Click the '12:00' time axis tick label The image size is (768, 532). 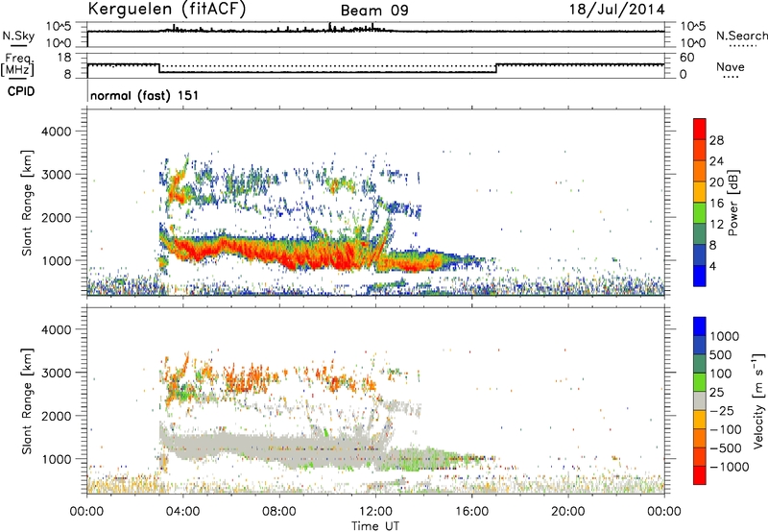pos(375,512)
